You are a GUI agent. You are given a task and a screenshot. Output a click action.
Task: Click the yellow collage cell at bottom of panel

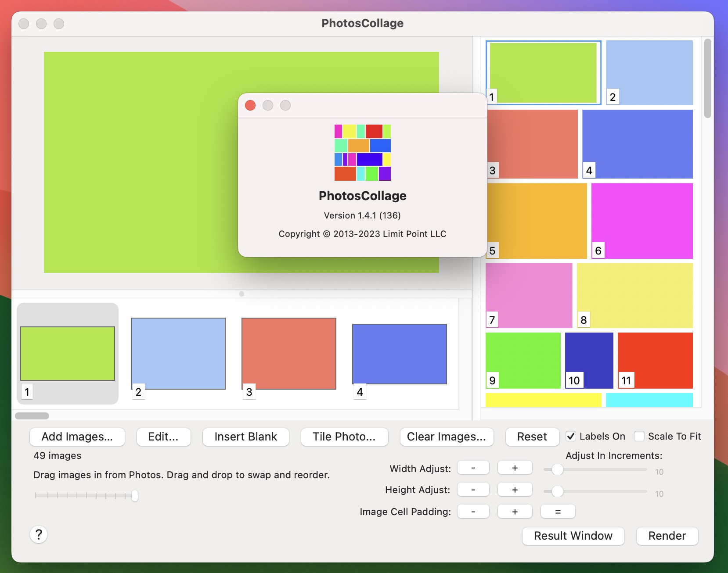tap(544, 400)
